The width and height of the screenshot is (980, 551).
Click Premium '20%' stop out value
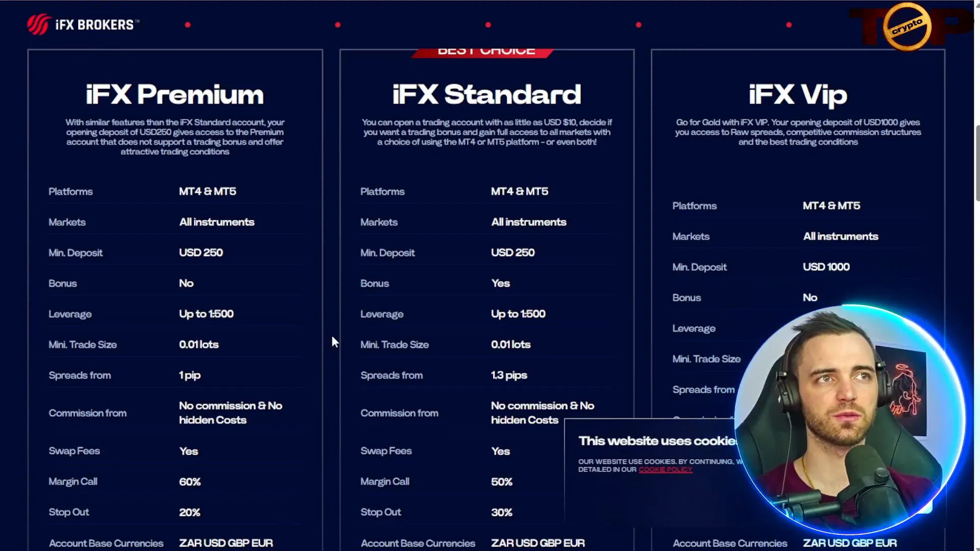coord(189,512)
